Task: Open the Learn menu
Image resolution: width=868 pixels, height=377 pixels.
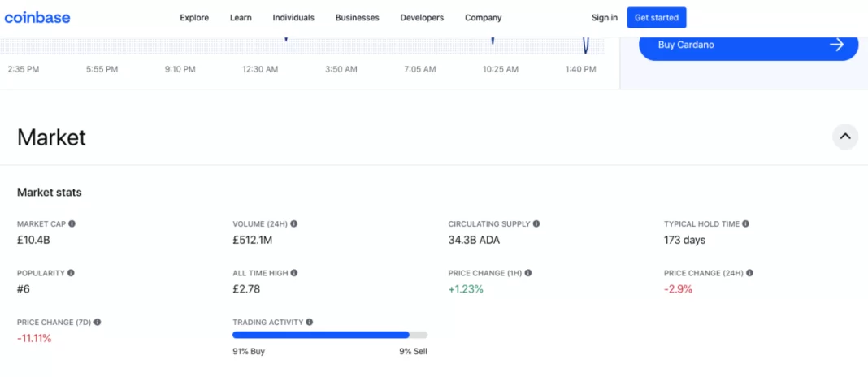Action: click(x=241, y=18)
